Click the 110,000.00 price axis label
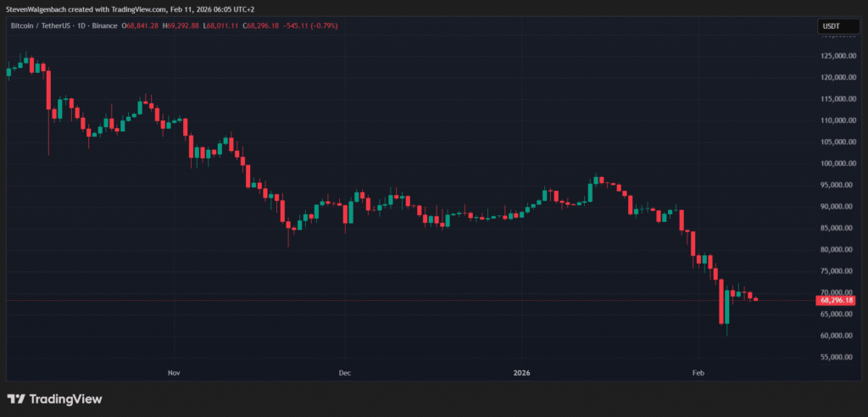Screen dimensions: 868x417 click(839, 120)
